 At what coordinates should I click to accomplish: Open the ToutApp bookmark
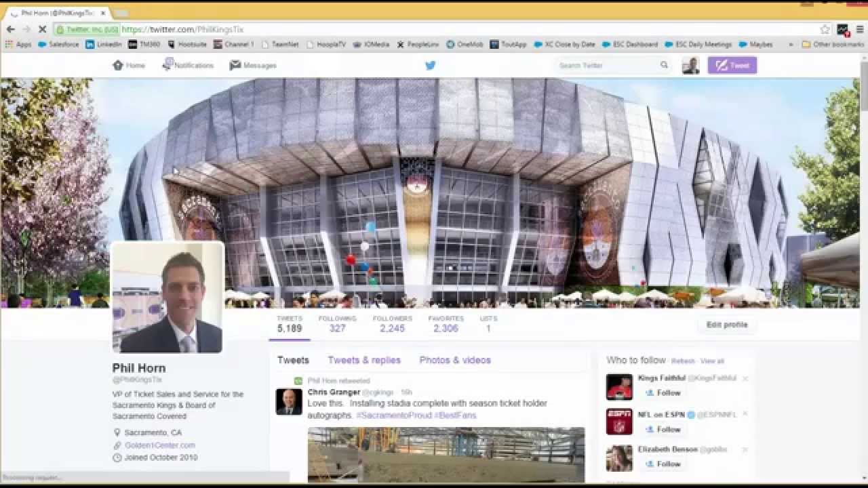click(509, 45)
